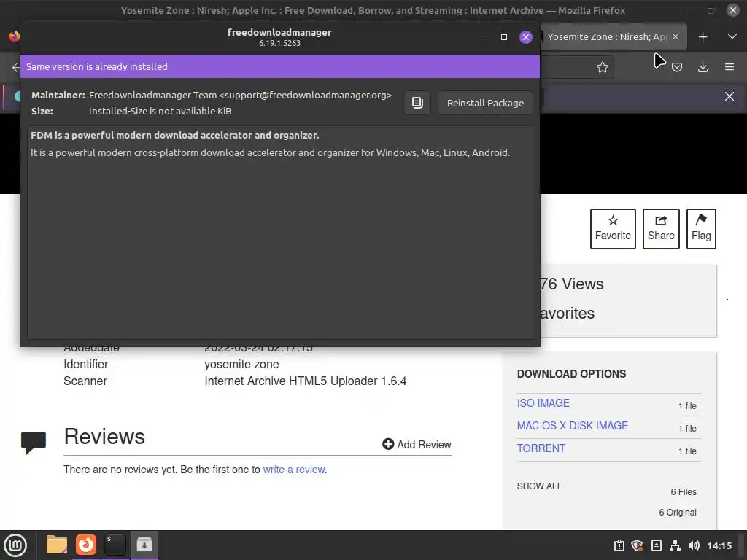Click SHOW ALL files link

(539, 486)
